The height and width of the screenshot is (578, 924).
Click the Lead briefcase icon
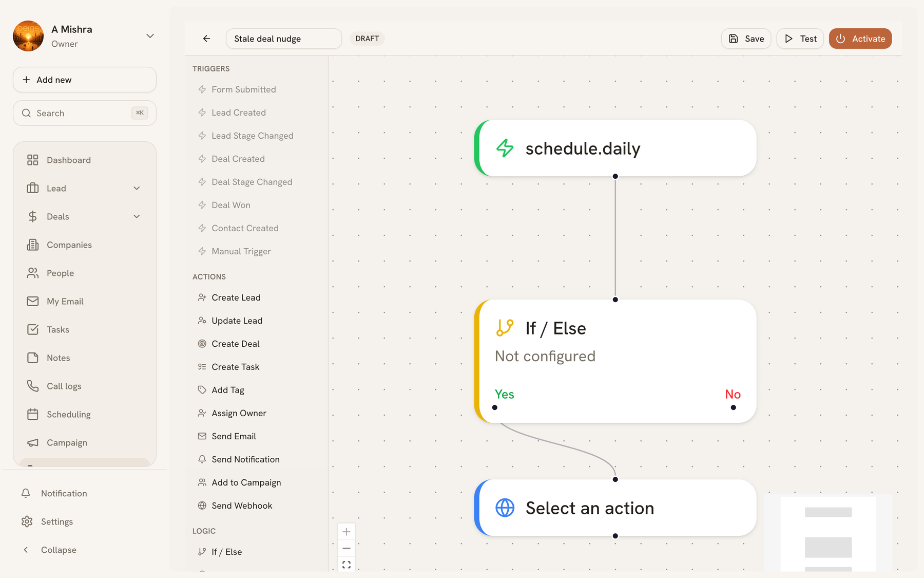pos(33,188)
